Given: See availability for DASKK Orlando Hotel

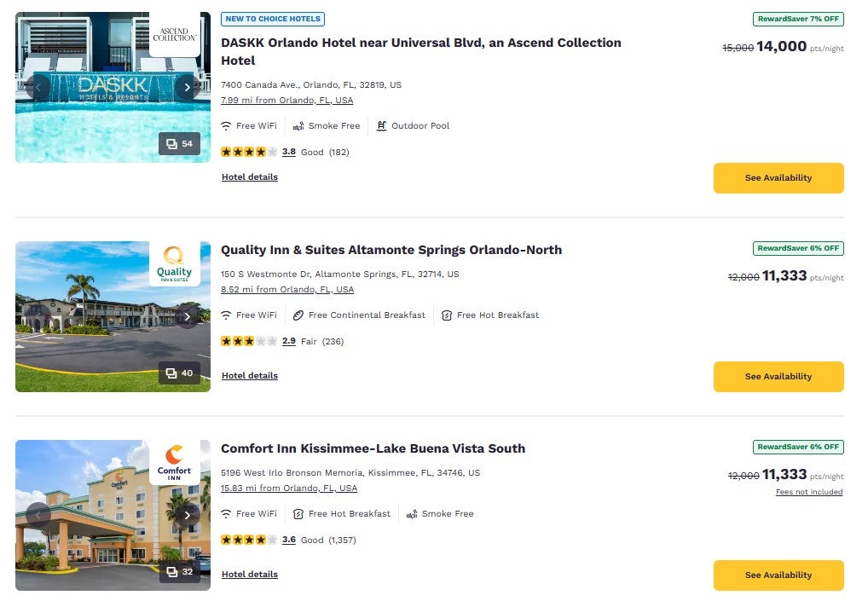Looking at the screenshot, I should click(778, 178).
